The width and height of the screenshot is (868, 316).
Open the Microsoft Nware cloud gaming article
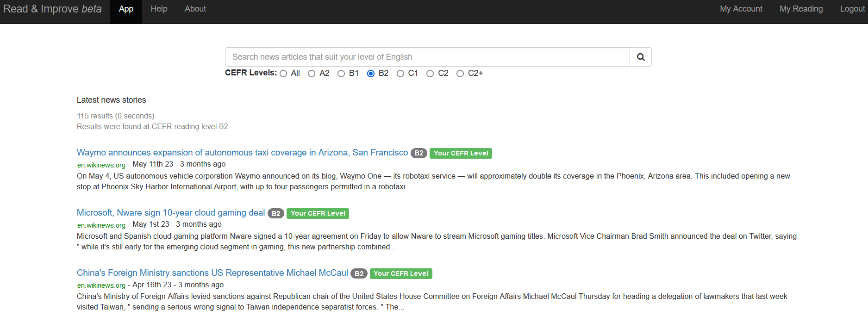[x=171, y=213]
